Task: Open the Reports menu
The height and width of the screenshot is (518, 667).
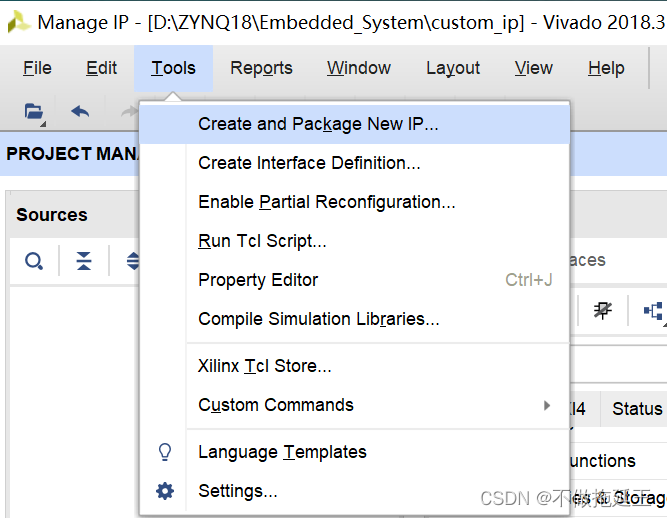Action: click(261, 68)
